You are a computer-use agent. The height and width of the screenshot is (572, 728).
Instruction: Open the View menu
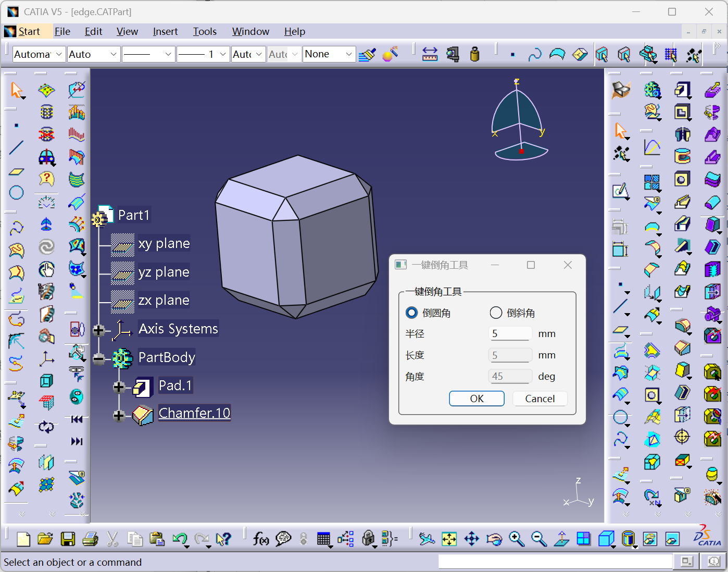pyautogui.click(x=127, y=32)
